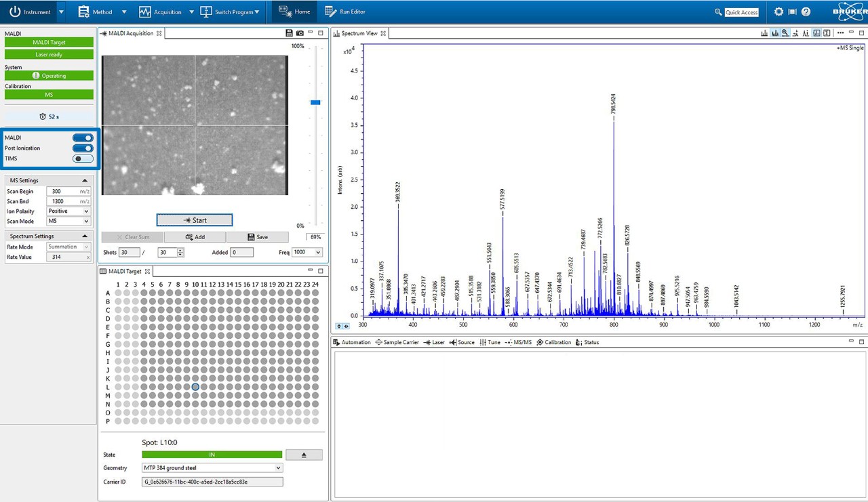This screenshot has width=868, height=502.
Task: Enable the TIMS switch
Action: point(82,158)
